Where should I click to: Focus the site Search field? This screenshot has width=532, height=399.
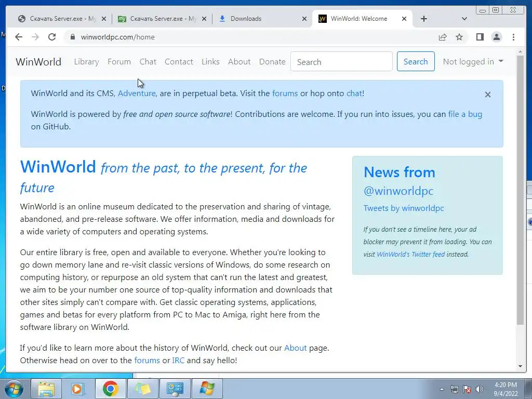[341, 61]
